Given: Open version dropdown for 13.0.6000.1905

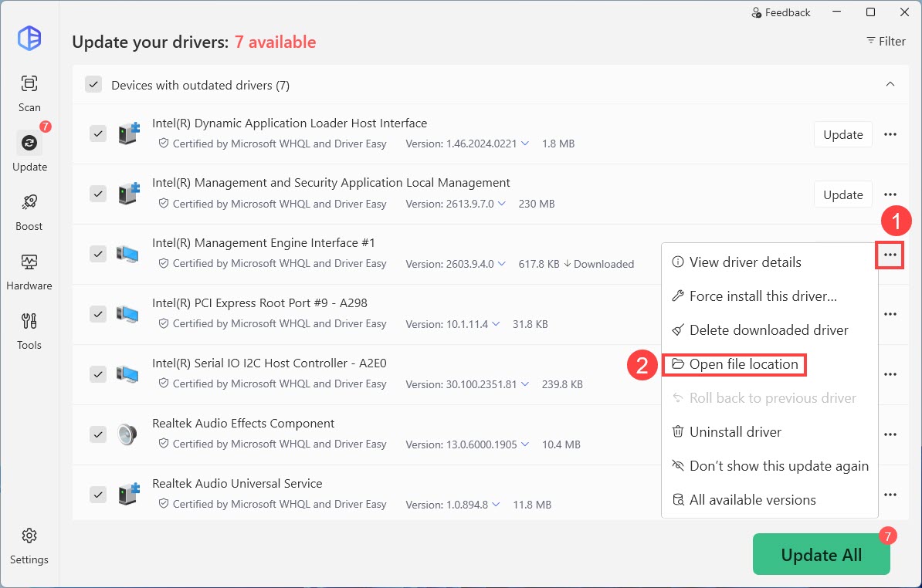Looking at the screenshot, I should [525, 444].
